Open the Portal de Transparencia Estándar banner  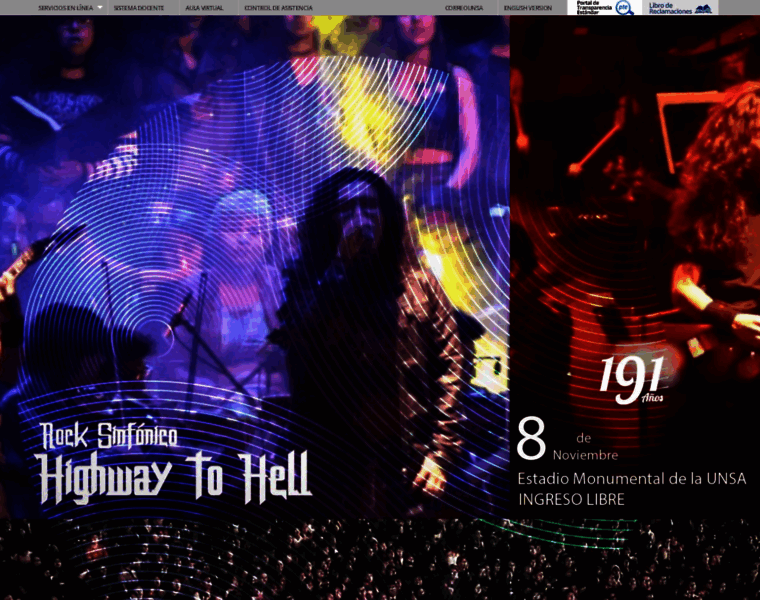coord(604,7)
